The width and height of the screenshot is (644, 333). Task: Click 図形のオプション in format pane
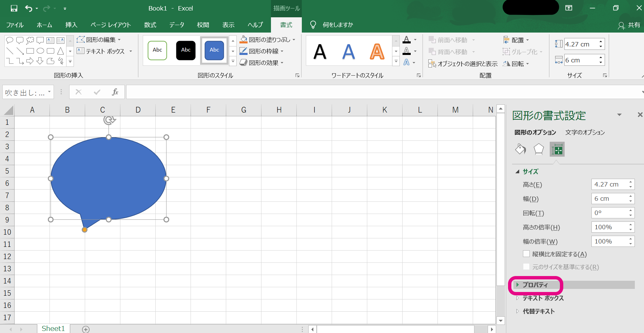click(x=535, y=132)
